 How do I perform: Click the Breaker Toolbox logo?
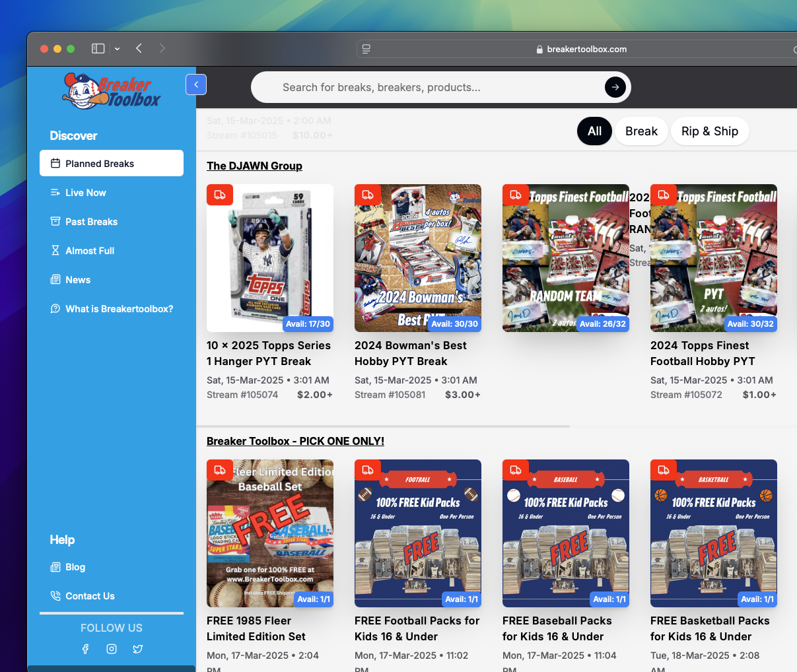(x=112, y=91)
